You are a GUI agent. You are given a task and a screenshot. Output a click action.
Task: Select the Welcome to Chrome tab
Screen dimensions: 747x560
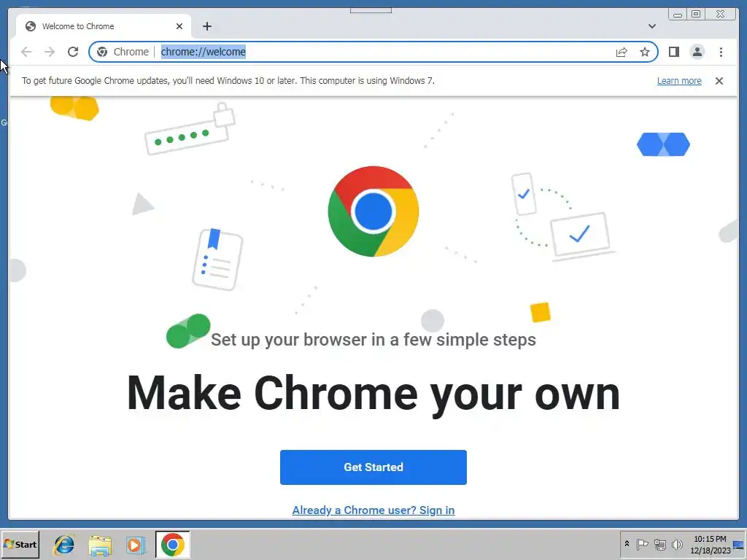click(x=104, y=26)
